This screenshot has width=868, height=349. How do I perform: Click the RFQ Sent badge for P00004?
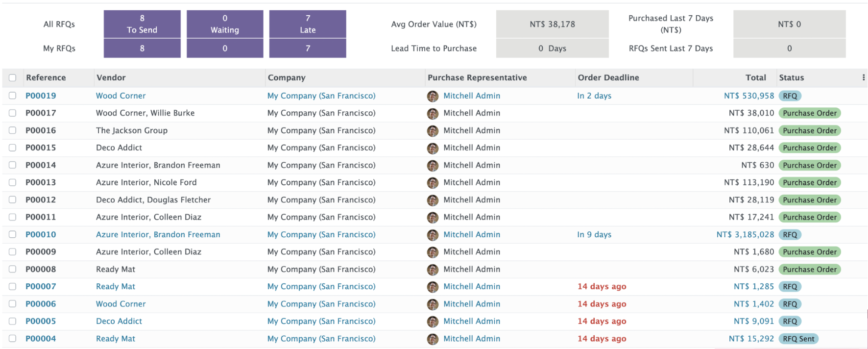click(798, 339)
